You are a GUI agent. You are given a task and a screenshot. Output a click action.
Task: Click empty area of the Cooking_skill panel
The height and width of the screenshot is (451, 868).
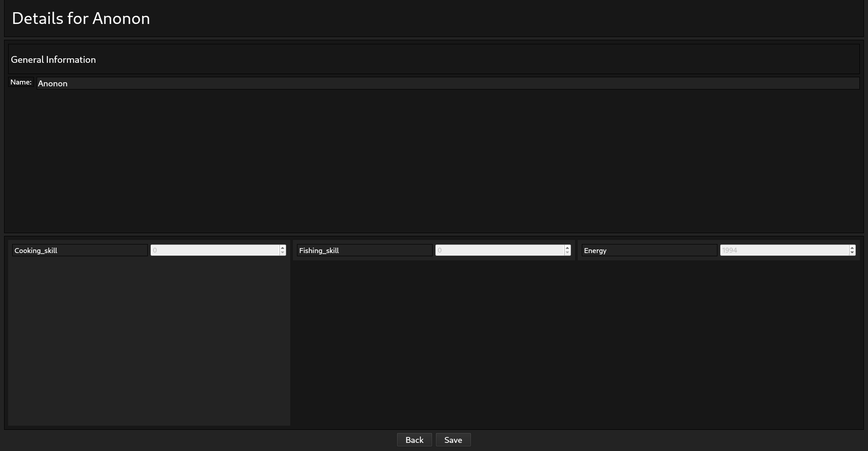click(149, 339)
